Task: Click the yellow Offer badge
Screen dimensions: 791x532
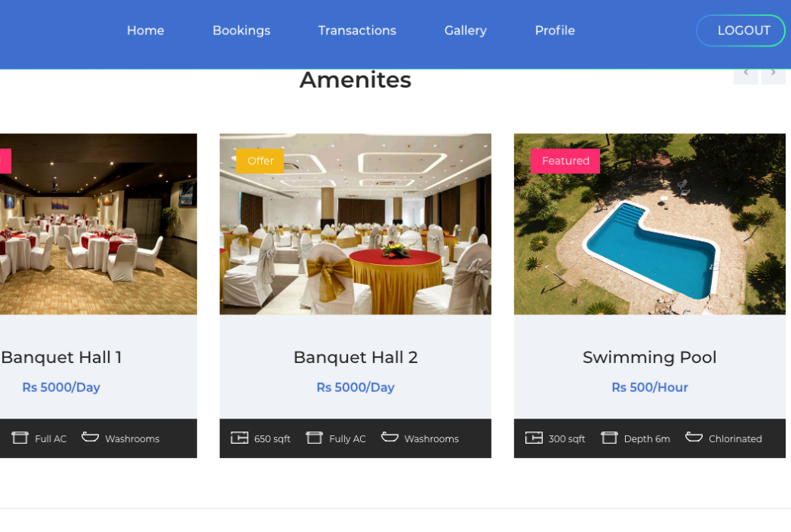Action: [x=260, y=161]
